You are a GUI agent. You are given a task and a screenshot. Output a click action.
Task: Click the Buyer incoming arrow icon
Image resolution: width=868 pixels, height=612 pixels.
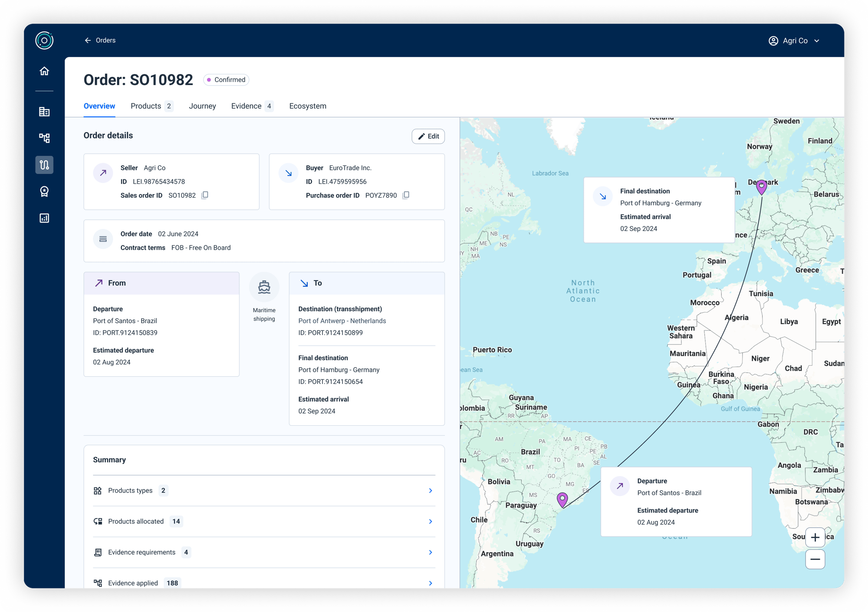coord(289,173)
